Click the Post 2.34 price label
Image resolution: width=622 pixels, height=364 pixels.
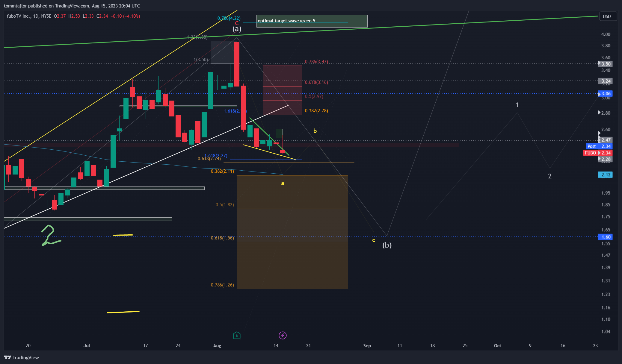(599, 146)
